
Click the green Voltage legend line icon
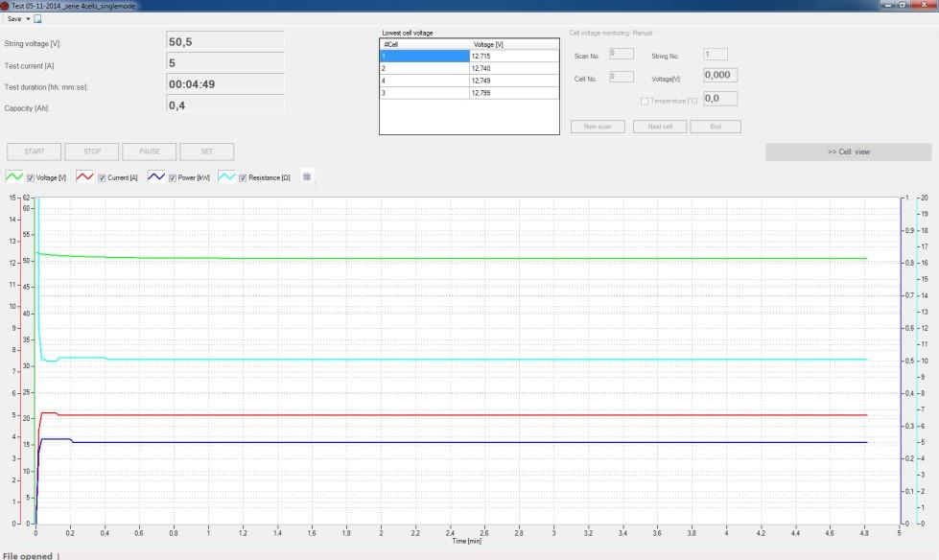[x=13, y=176]
